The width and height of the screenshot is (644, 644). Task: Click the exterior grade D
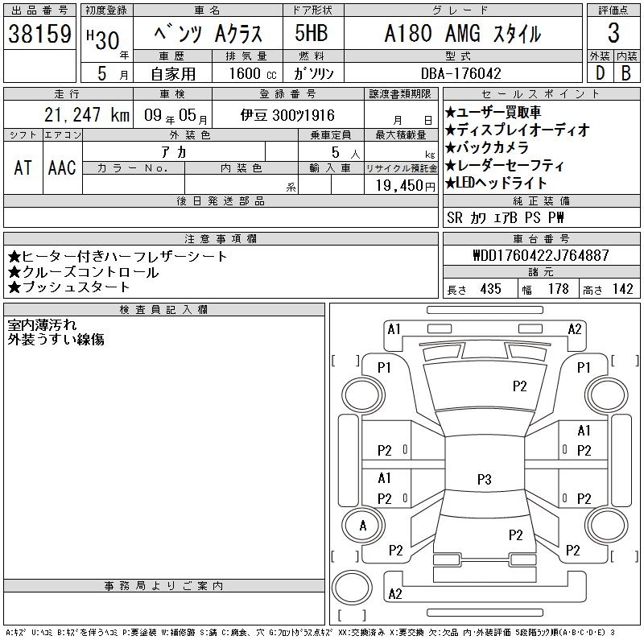point(600,73)
